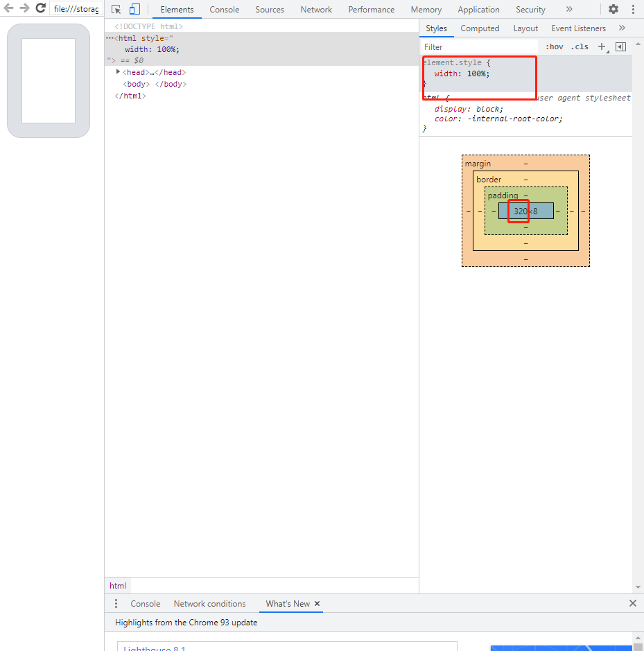Reload the current page
This screenshot has height=651, width=644.
40,8
